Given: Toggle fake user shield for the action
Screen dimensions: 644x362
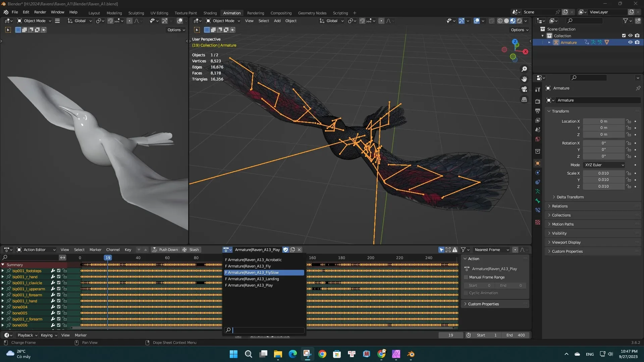Looking at the screenshot, I should click(285, 250).
